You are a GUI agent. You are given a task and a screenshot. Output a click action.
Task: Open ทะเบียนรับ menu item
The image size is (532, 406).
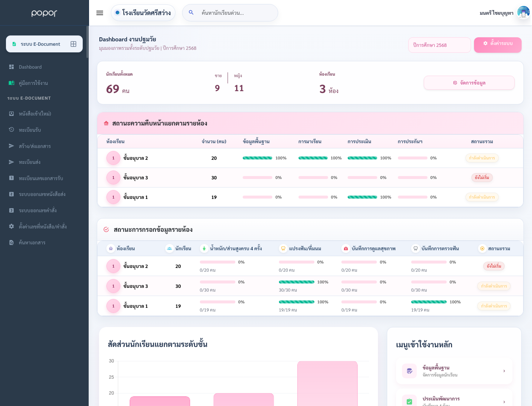click(44, 130)
